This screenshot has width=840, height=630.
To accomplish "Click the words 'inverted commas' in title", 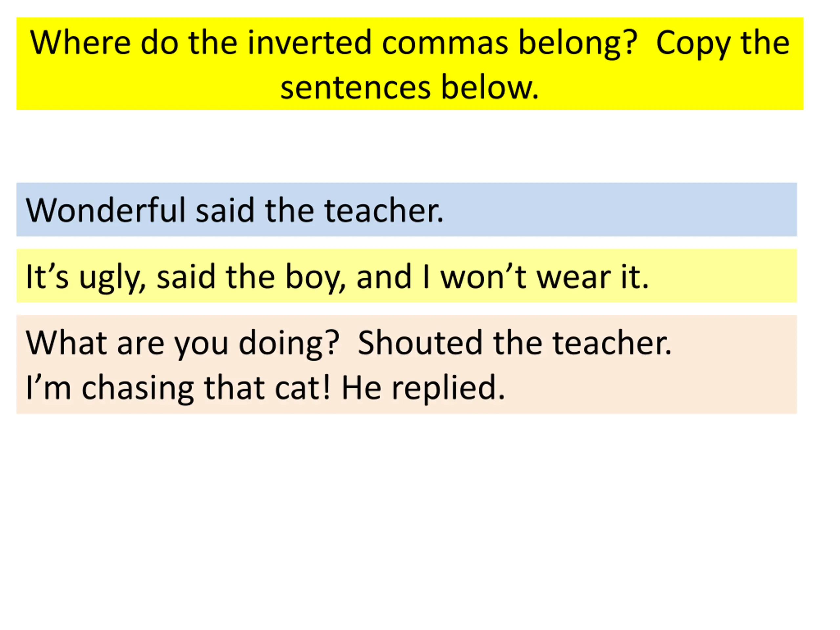I will click(377, 43).
